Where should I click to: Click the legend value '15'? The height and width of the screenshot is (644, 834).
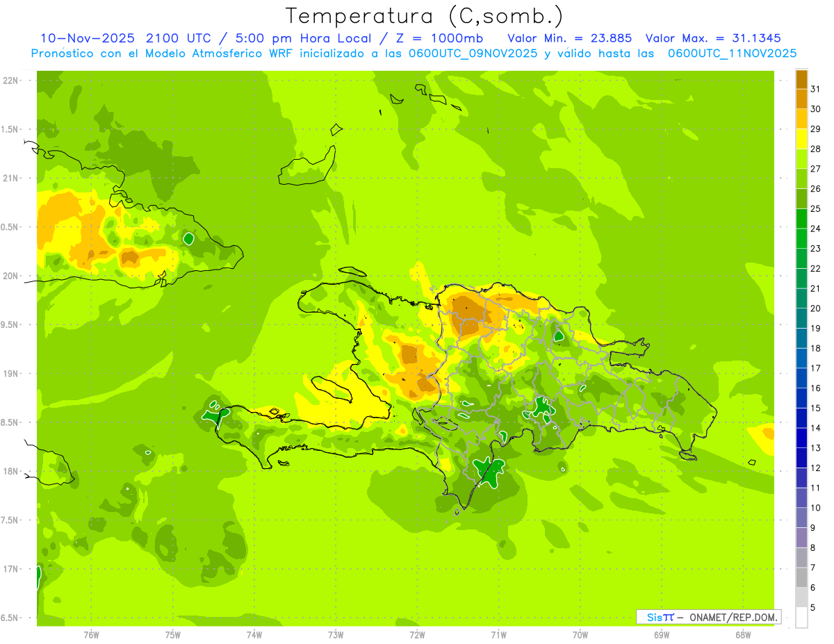coord(816,408)
